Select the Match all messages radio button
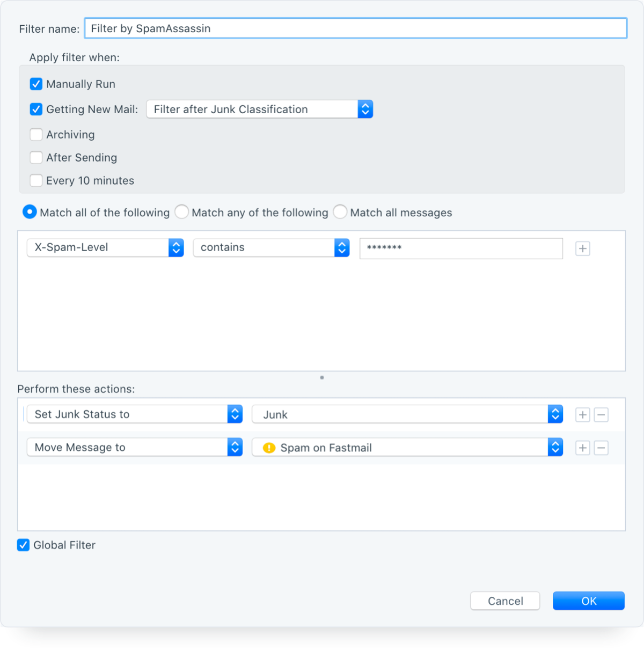 click(x=340, y=212)
